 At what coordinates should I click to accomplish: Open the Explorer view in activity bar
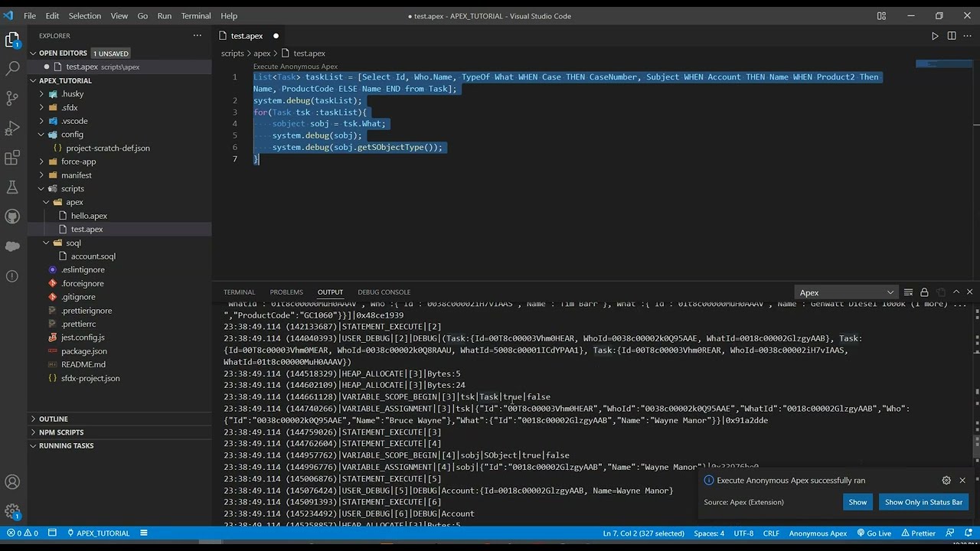click(12, 40)
